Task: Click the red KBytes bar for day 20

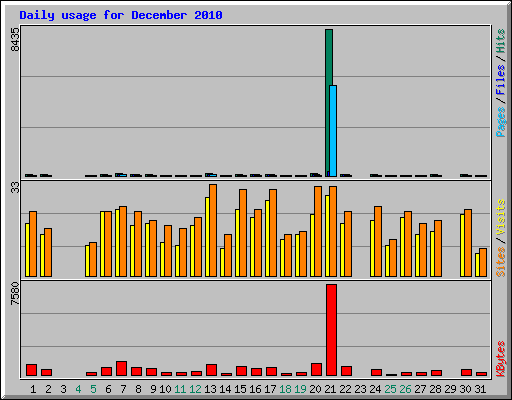Action: (316, 369)
